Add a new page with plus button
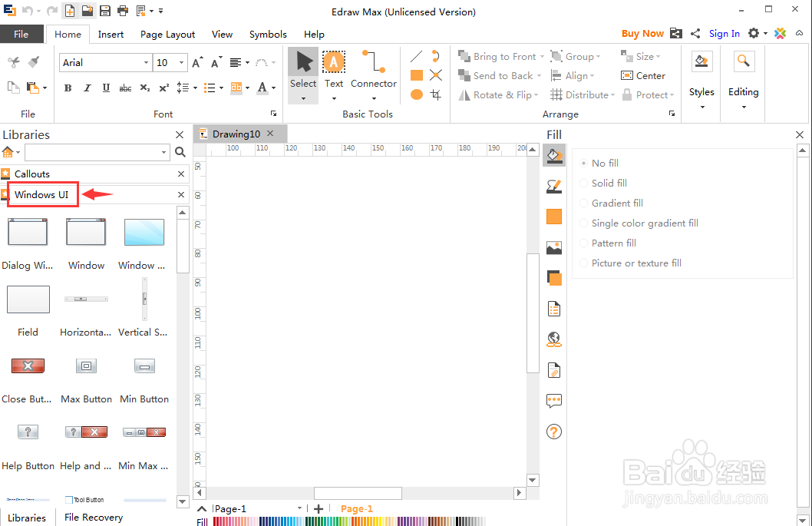This screenshot has height=526, width=812. 319,509
